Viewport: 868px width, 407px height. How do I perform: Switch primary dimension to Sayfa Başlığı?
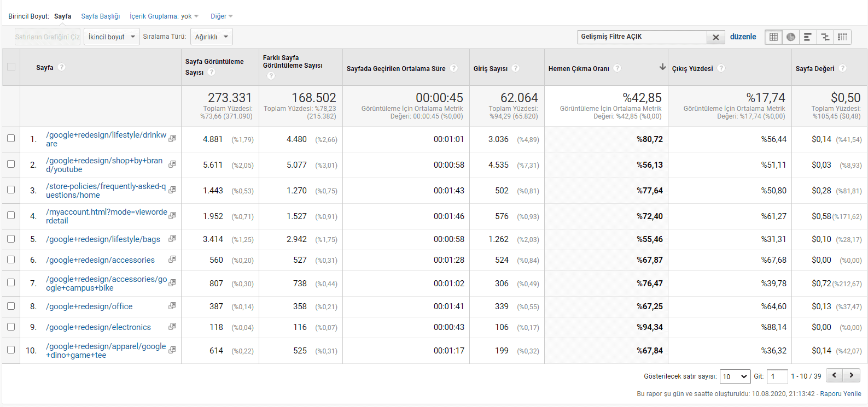click(101, 16)
